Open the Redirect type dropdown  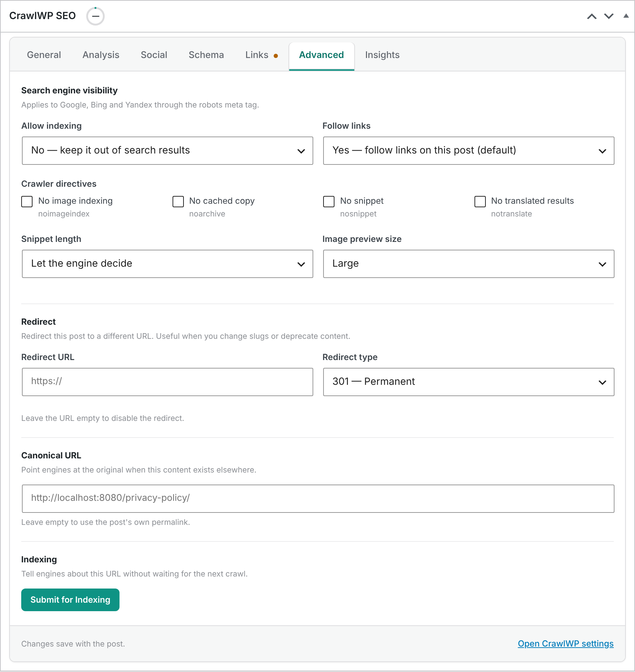point(468,382)
